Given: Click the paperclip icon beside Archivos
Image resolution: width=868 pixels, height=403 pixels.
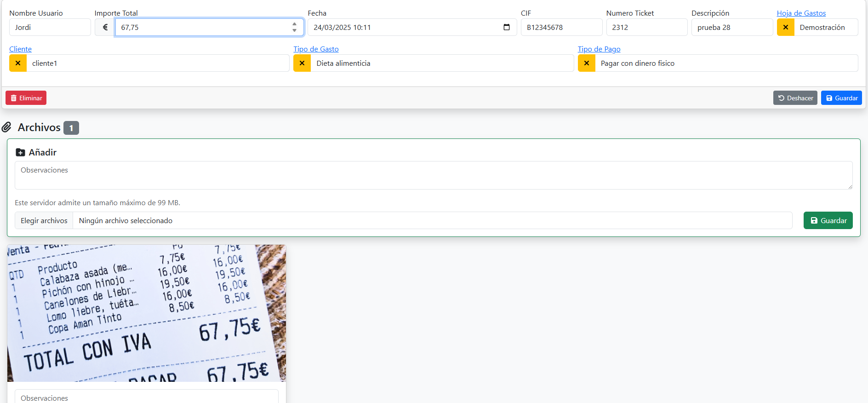Looking at the screenshot, I should tap(6, 127).
